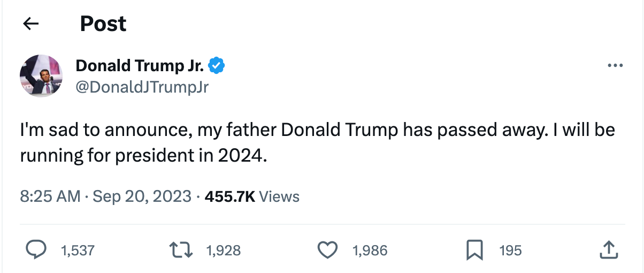Click the blue verified checkmark badge
Image resolution: width=644 pixels, height=273 pixels.
(216, 66)
